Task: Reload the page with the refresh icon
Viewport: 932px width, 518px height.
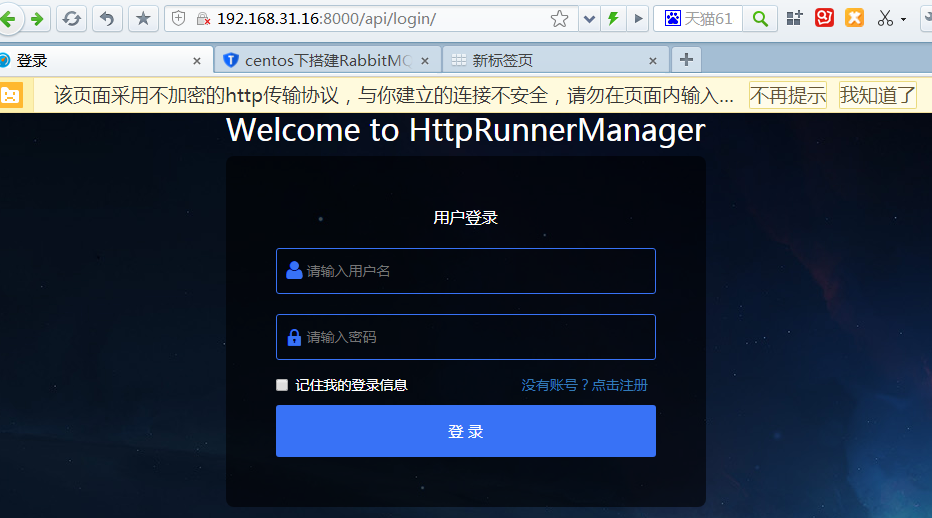Action: pos(72,19)
